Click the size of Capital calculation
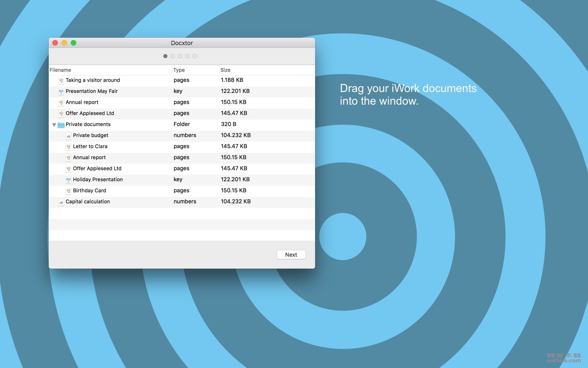 click(235, 202)
